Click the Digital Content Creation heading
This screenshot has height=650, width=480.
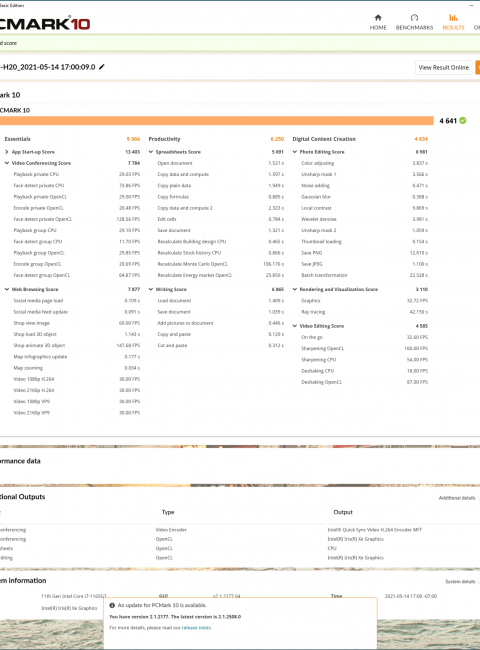pyautogui.click(x=324, y=139)
